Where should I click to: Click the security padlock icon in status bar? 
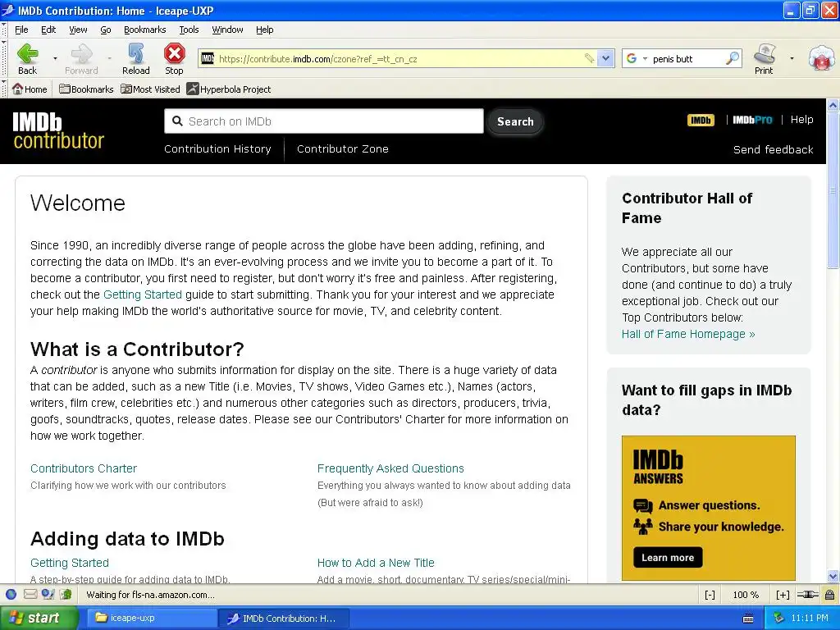(x=829, y=595)
